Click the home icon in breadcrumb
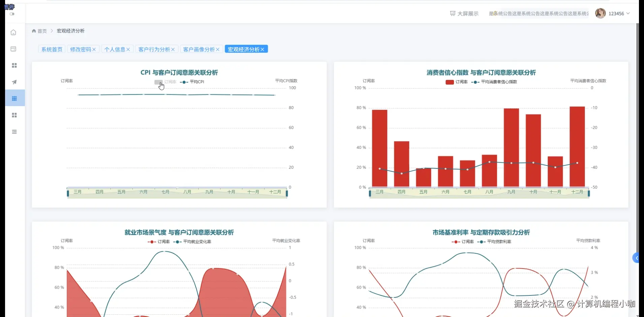 point(34,31)
